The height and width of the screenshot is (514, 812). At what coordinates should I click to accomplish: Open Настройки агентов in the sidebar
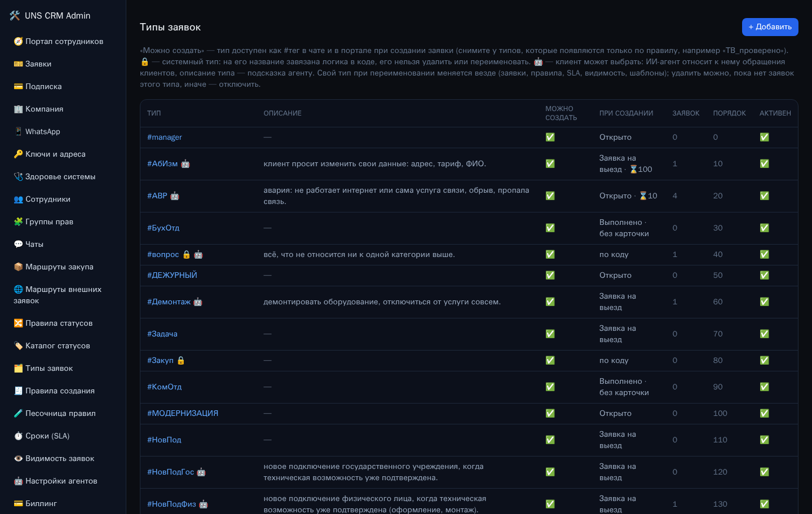[x=63, y=481]
